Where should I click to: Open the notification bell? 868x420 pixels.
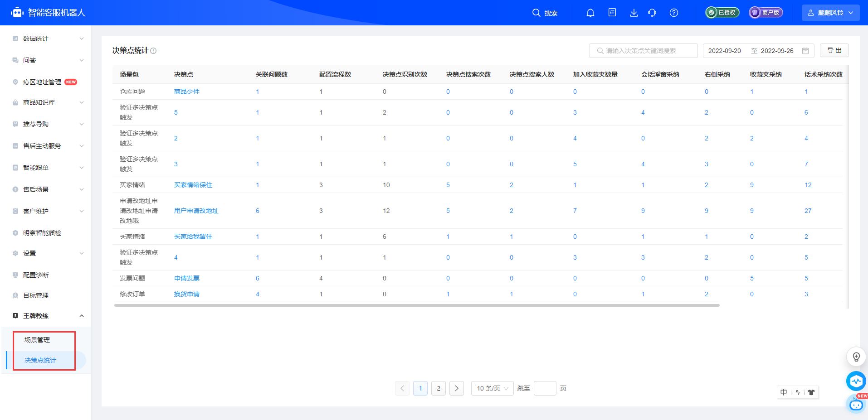pyautogui.click(x=590, y=13)
